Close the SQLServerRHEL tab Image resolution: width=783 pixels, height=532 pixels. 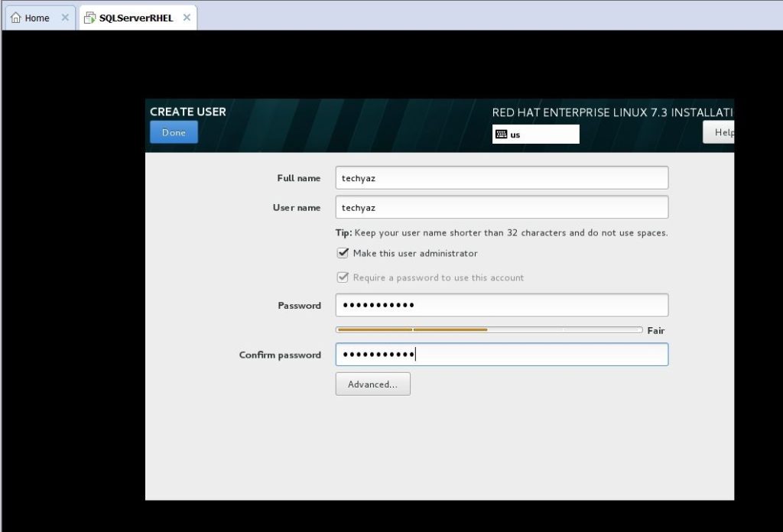(x=187, y=18)
